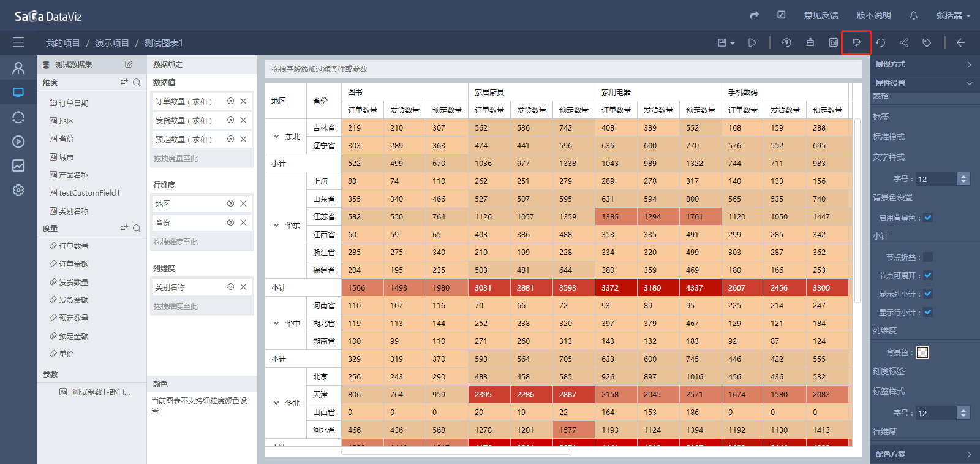Click the filter drop zone field
This screenshot has width=980, height=464.
pos(563,69)
